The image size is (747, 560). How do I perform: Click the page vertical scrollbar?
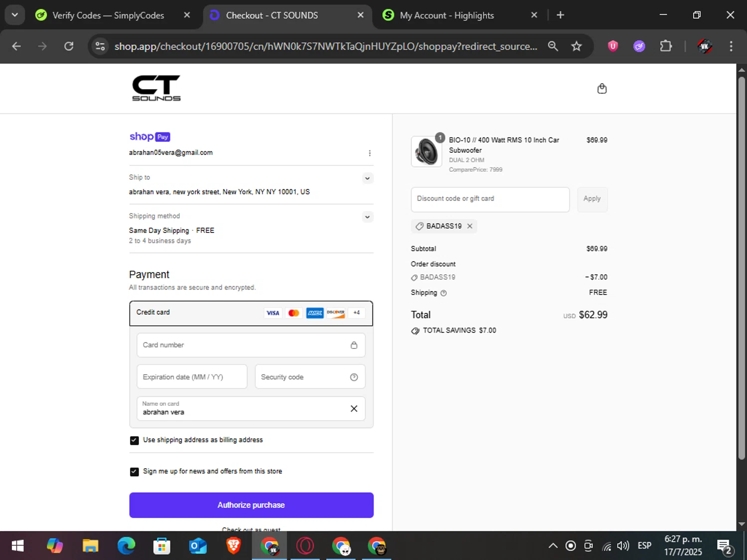point(742,268)
